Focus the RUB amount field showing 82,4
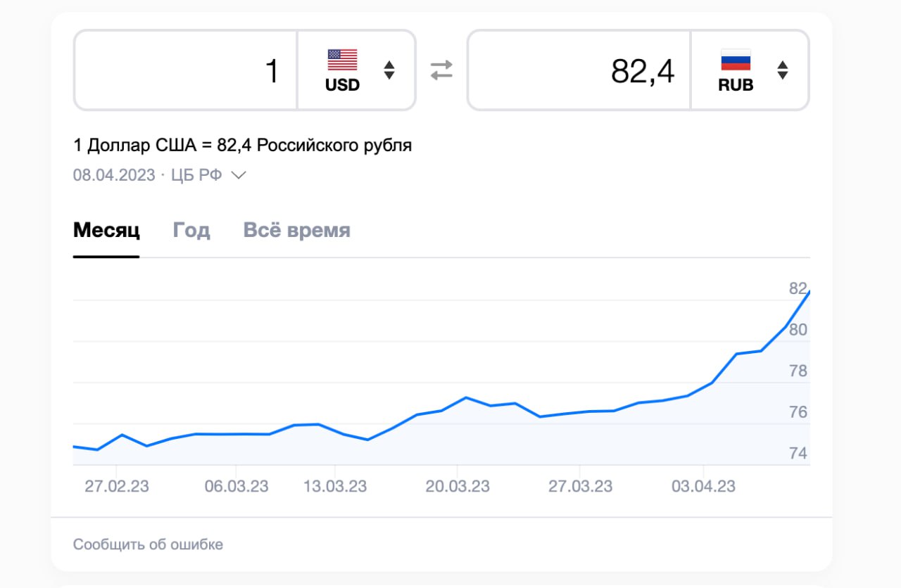The width and height of the screenshot is (901, 588). (x=579, y=70)
